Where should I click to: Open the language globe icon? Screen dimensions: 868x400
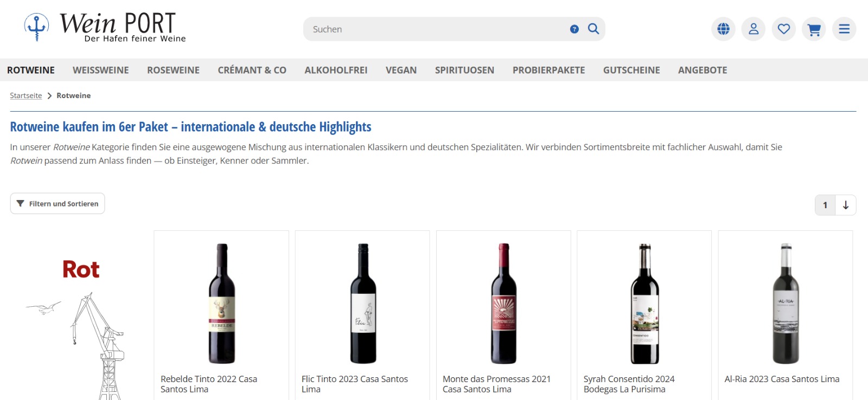(x=723, y=29)
